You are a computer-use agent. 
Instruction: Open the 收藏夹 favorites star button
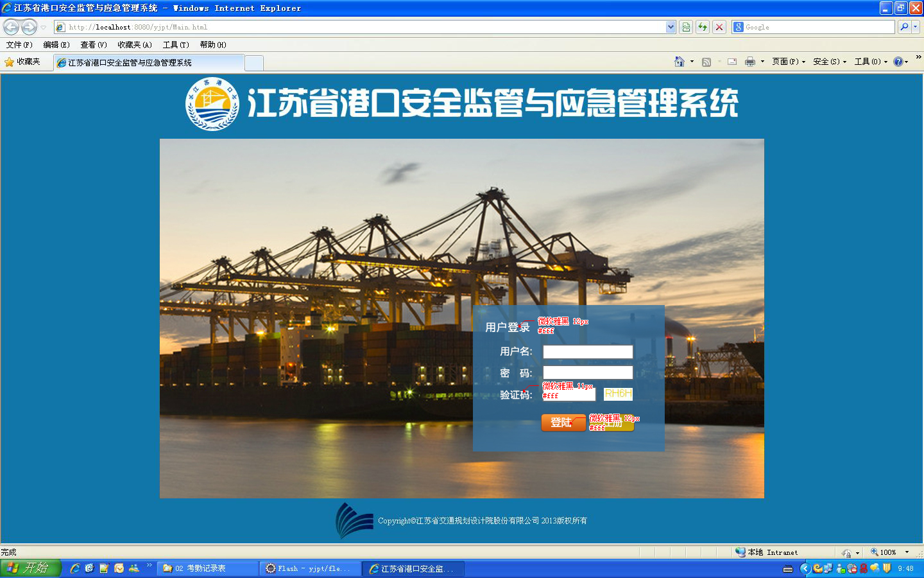(22, 62)
